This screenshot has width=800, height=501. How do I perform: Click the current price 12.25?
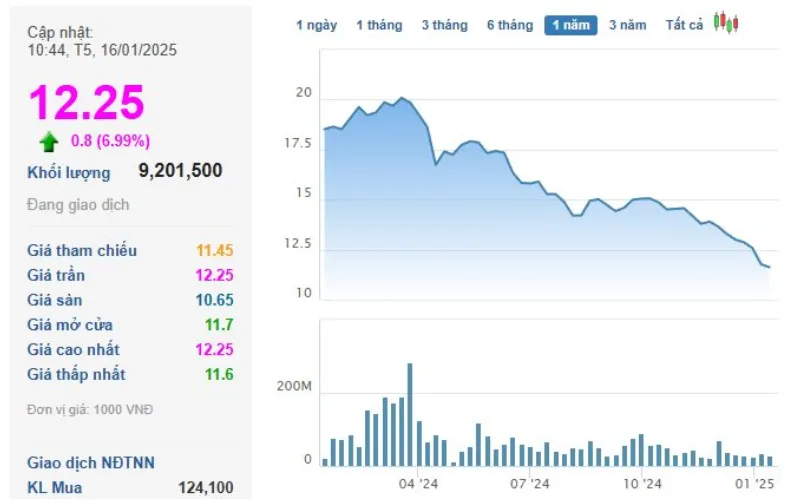point(86,103)
